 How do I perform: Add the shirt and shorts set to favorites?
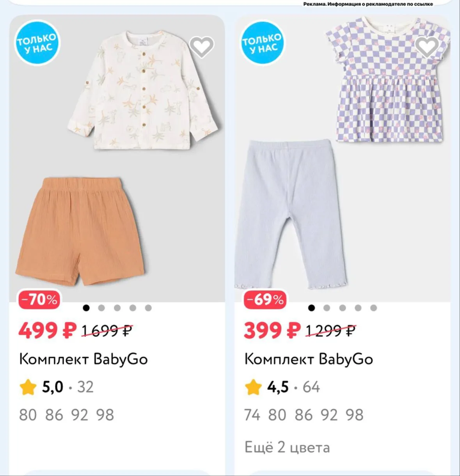coord(202,47)
